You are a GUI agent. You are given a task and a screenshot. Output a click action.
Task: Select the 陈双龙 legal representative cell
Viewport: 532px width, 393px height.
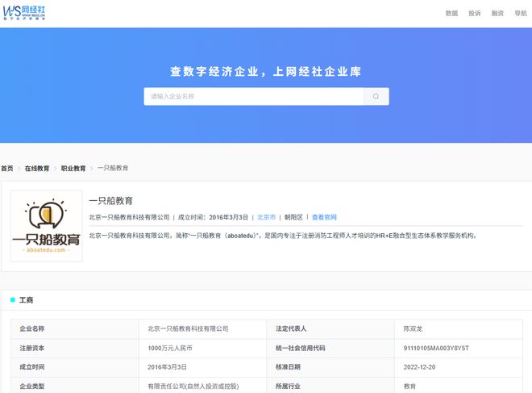(459, 328)
